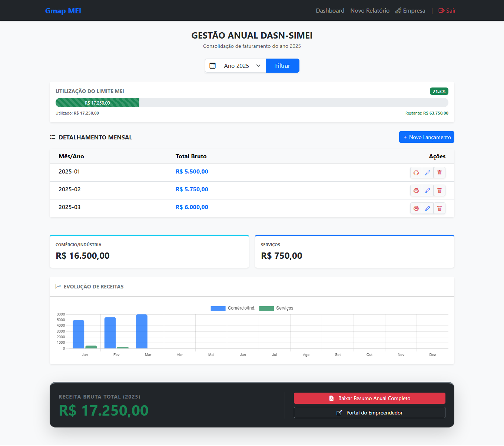
Task: Click the Mês/Ano column header
Action: [71, 156]
